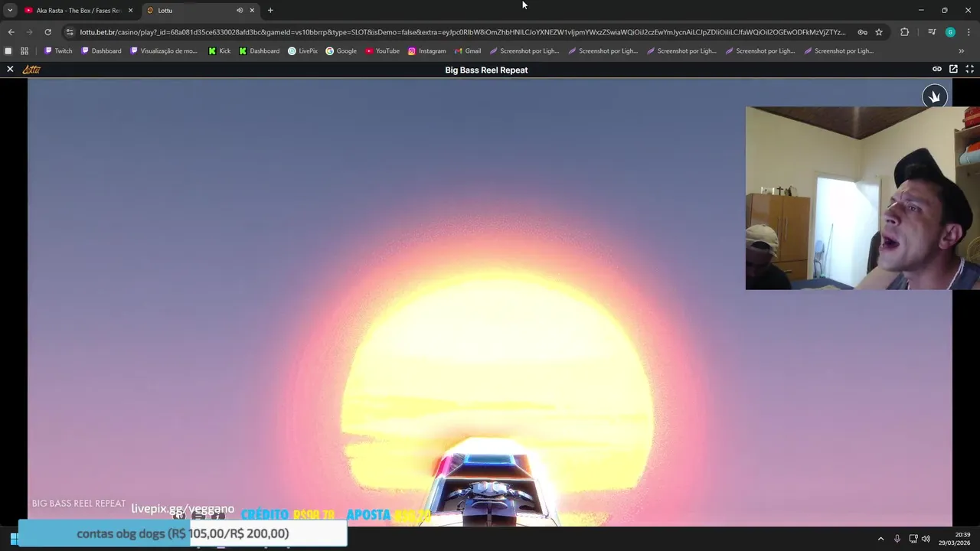This screenshot has height=551, width=980.
Task: Open the browser extensions menu
Action: (904, 32)
